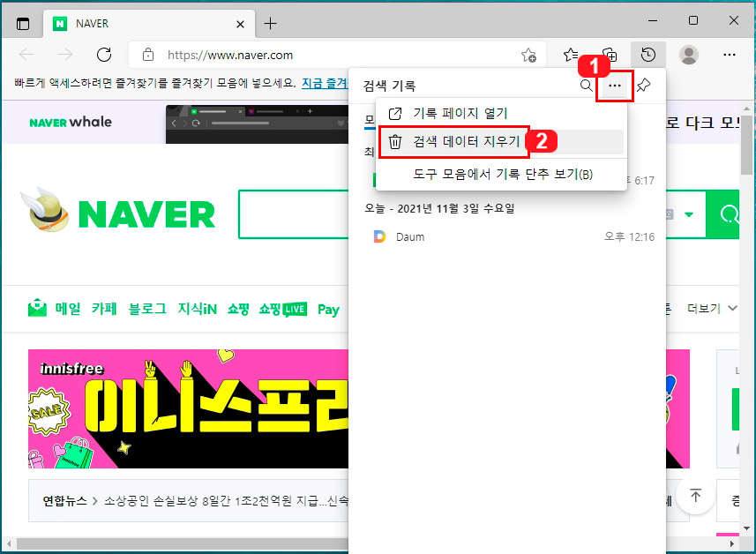The height and width of the screenshot is (554, 756).
Task: Click the scroll-to-top arrow button
Action: pos(695,495)
